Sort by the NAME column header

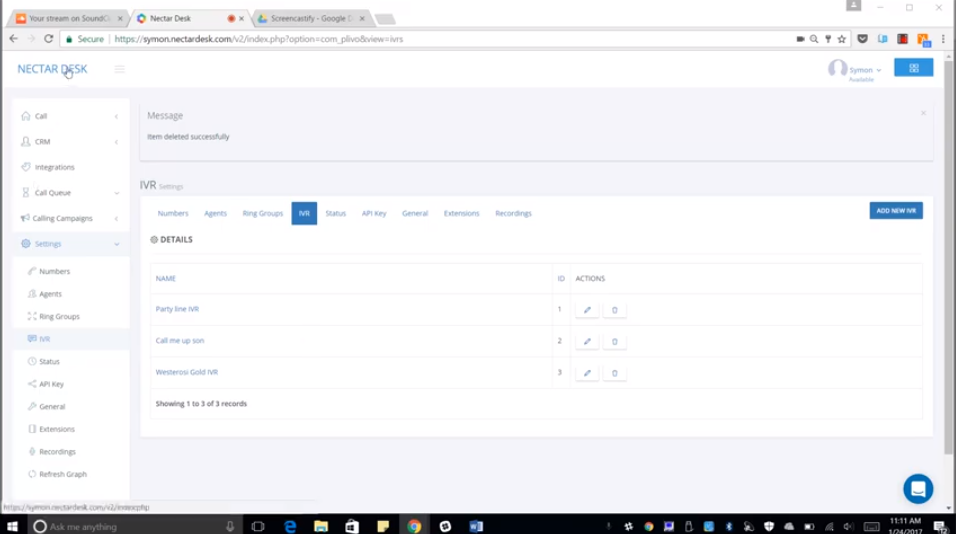[x=165, y=279]
